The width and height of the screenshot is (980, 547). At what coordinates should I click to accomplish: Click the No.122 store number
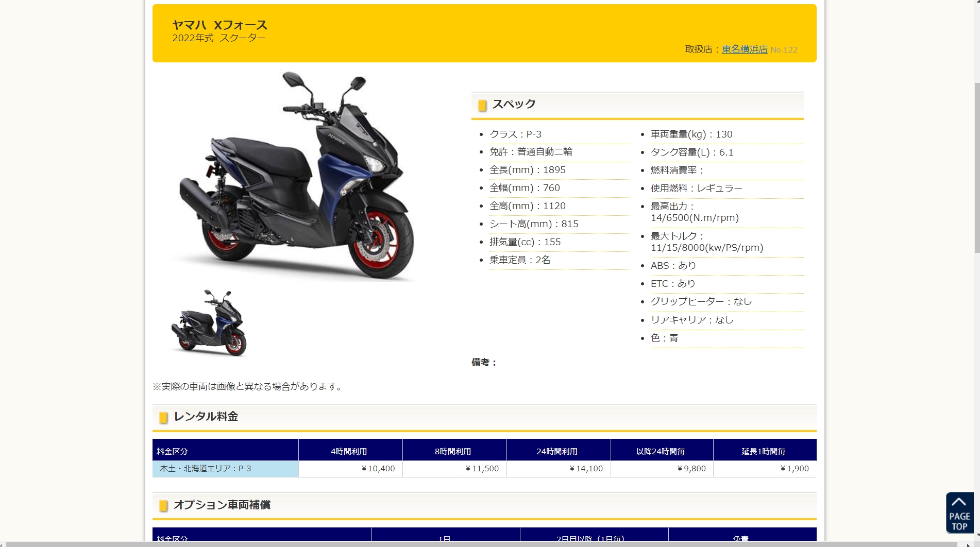click(x=784, y=50)
